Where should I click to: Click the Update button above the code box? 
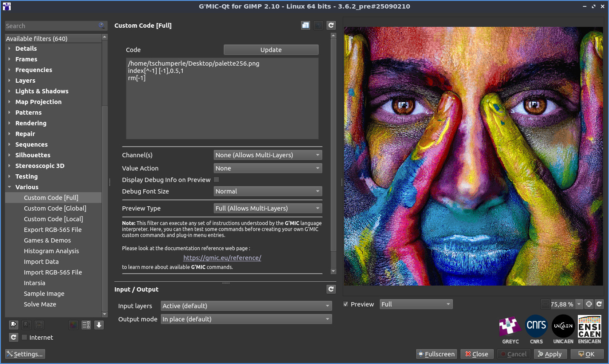pos(271,50)
